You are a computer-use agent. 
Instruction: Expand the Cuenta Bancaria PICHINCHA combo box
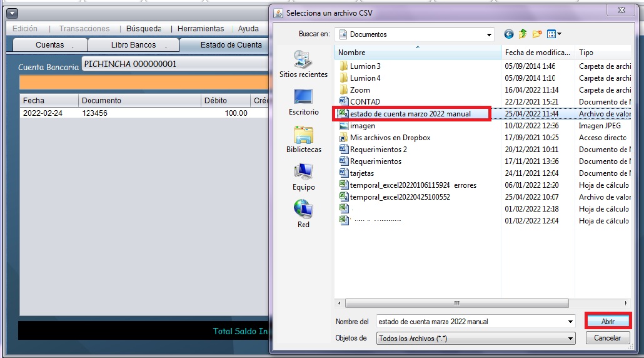(175, 64)
